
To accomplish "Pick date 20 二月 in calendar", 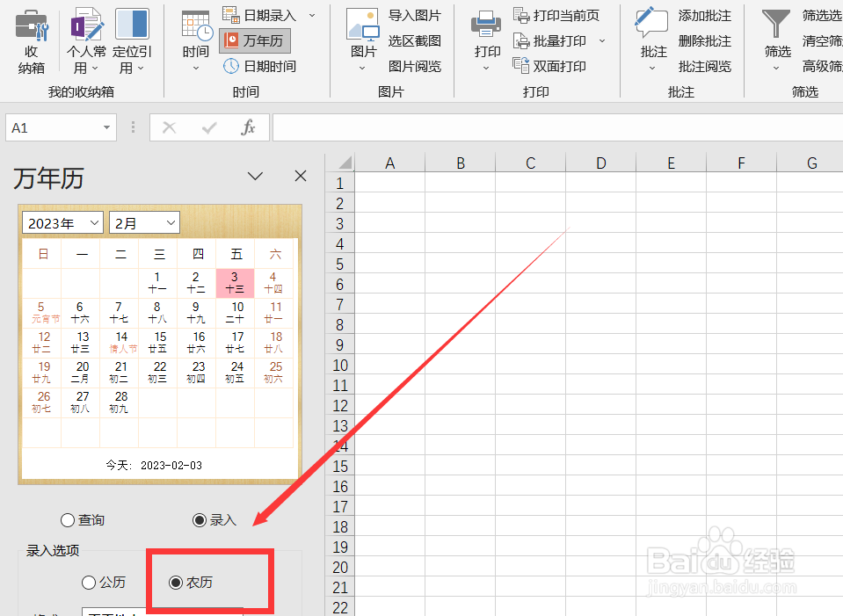I will click(80, 372).
